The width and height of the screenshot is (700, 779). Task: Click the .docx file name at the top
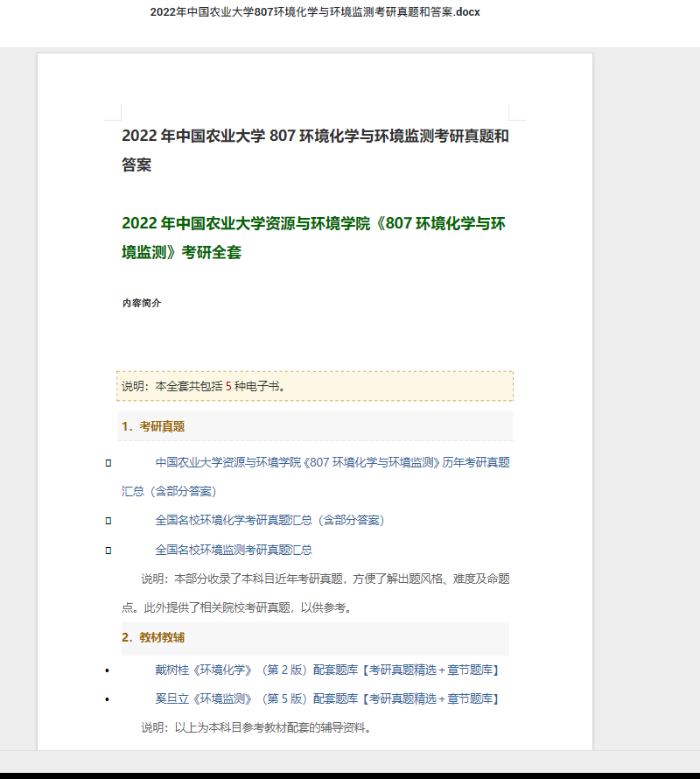(x=315, y=12)
